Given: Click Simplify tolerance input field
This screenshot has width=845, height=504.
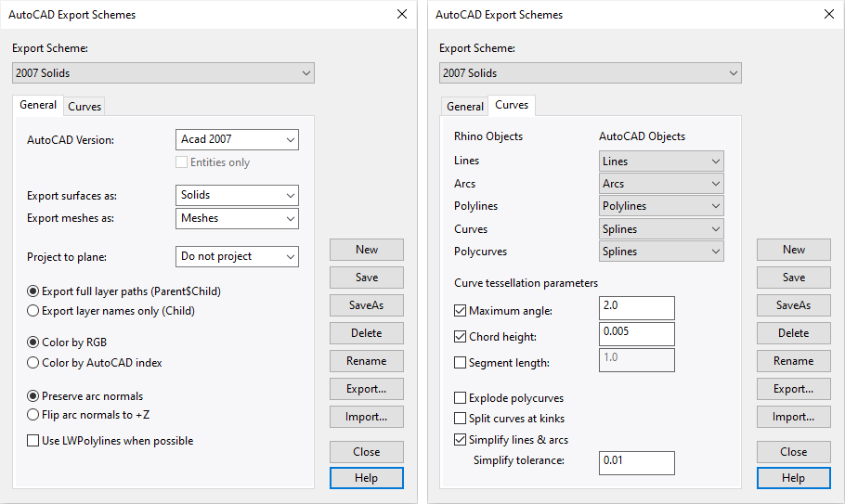Looking at the screenshot, I should point(636,463).
